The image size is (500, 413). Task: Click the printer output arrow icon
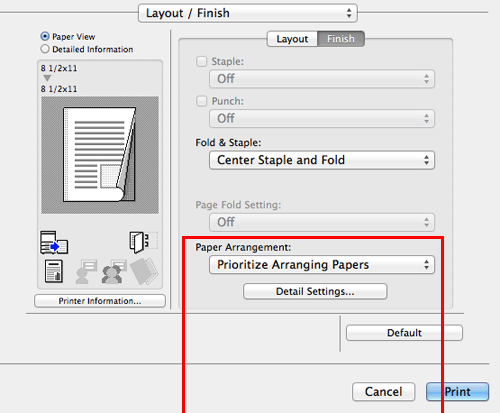coord(54,242)
